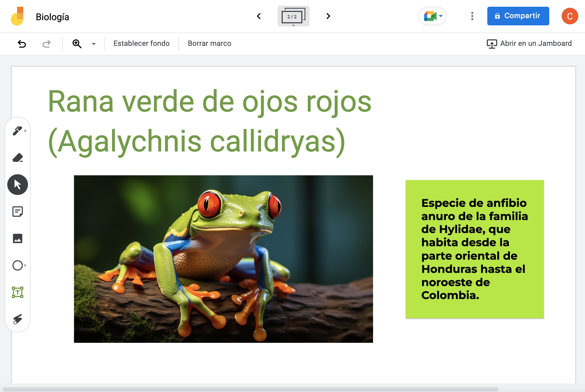Select the Pen drawing tool

(x=18, y=131)
